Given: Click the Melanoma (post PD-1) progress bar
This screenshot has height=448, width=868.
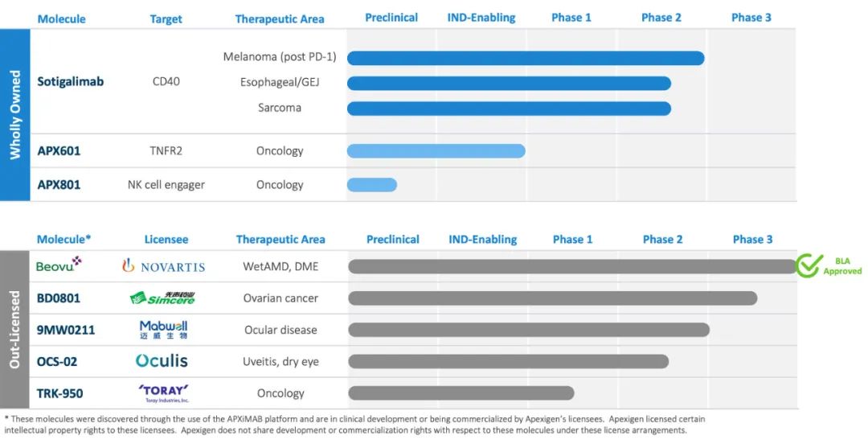Looking at the screenshot, I should click(526, 58).
